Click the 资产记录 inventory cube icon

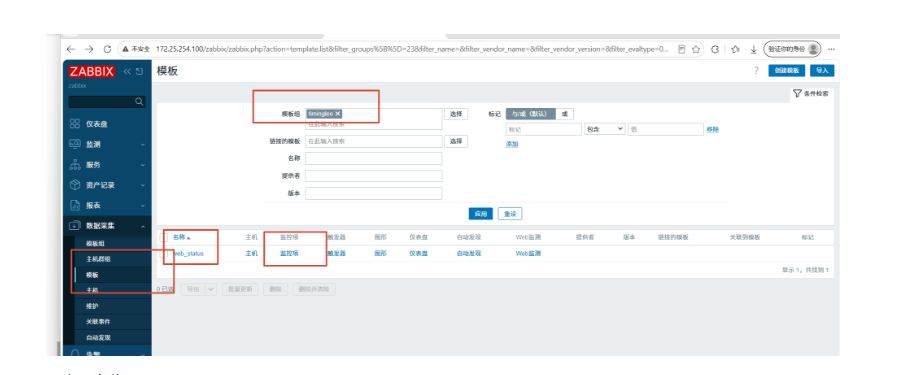pos(75,185)
